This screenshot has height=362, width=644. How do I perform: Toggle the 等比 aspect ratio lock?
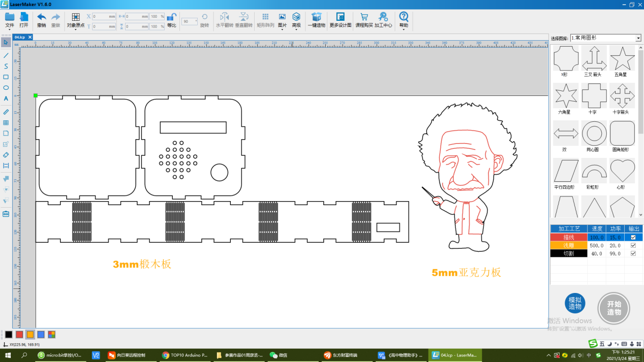point(172,17)
